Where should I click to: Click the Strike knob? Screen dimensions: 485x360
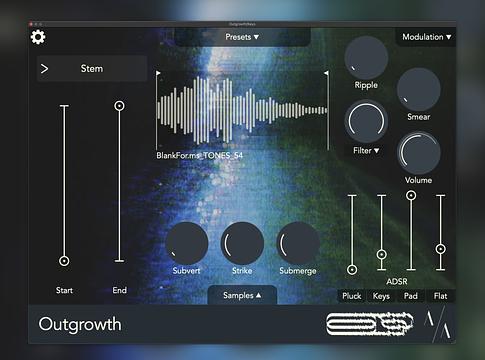point(242,243)
